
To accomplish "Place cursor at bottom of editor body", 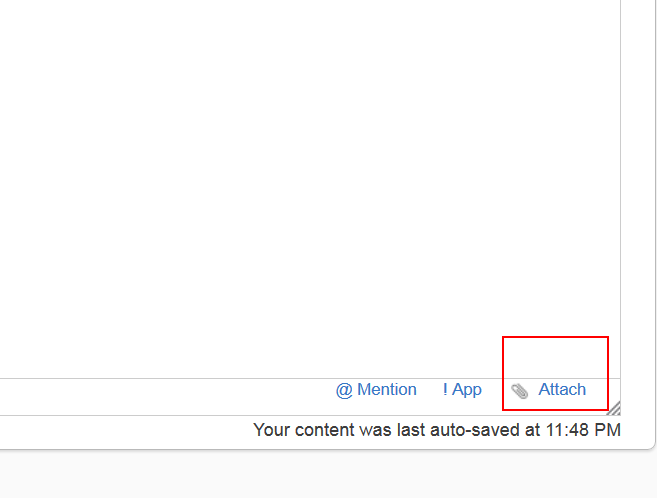I will click(x=300, y=365).
